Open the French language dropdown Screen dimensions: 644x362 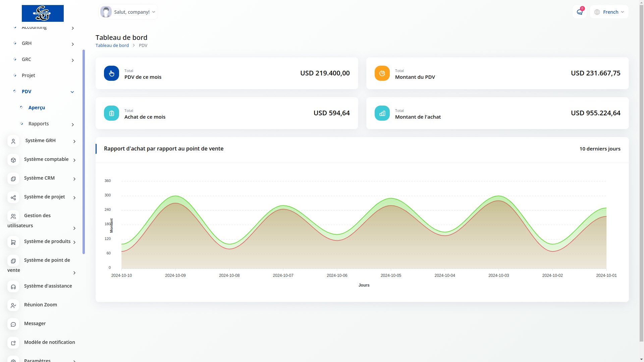(x=609, y=12)
